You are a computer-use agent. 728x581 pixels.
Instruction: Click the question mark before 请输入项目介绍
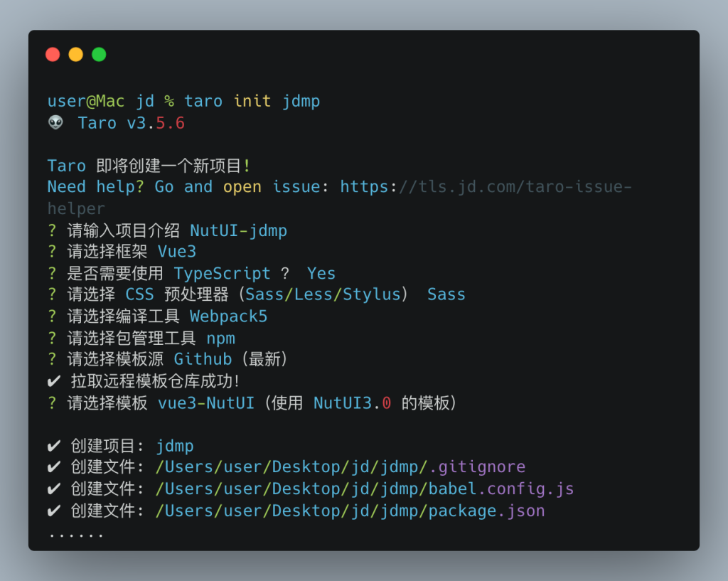point(52,230)
